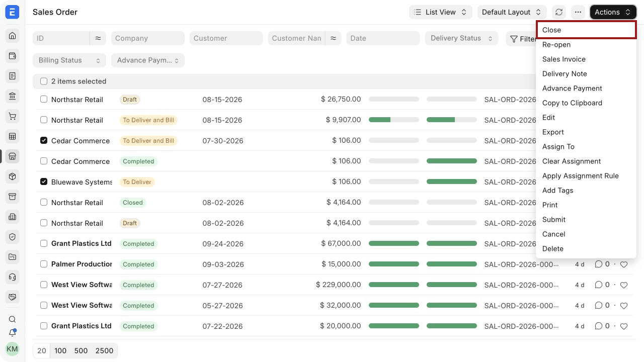Image resolution: width=644 pixels, height=362 pixels.
Task: Expand the Delivery Status filter
Action: tap(461, 38)
